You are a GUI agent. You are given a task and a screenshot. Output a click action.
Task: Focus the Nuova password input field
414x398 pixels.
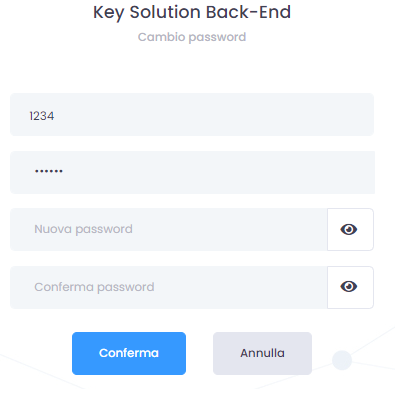pos(169,229)
